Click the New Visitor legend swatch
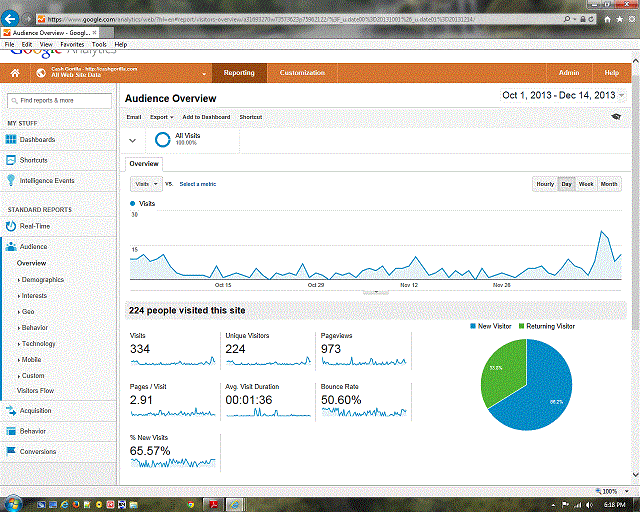This screenshot has width=640, height=512. pos(473,326)
